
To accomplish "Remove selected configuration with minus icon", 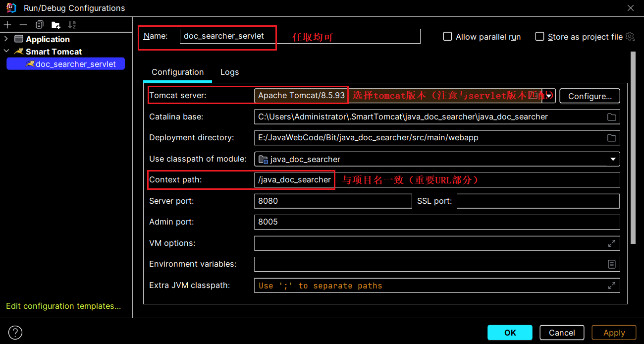I will coord(23,25).
